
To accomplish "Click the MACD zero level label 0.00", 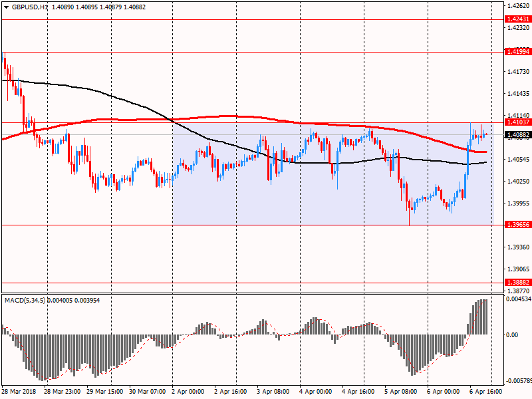I will pos(512,335).
